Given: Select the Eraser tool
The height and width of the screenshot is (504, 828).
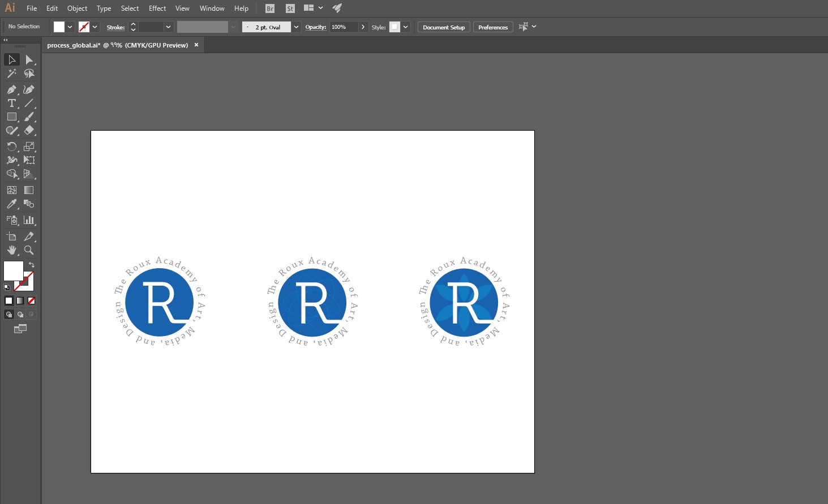Looking at the screenshot, I should 29,130.
